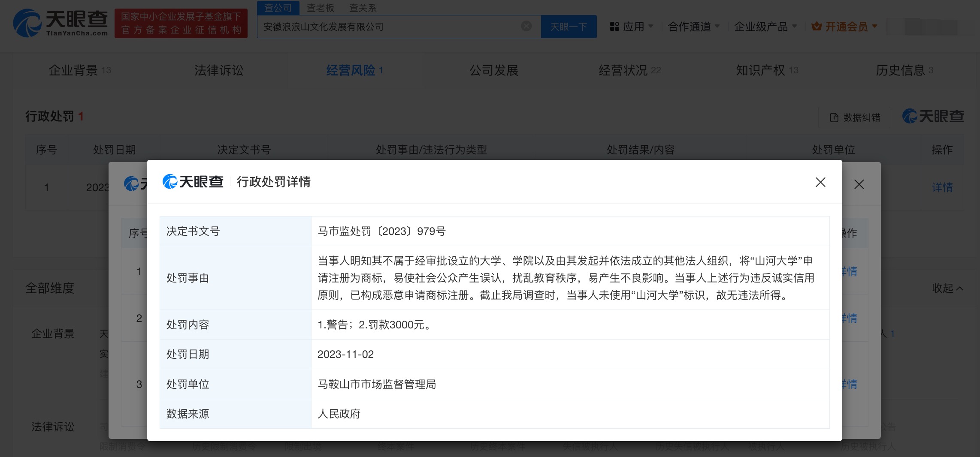Close the background popup behind the dialog

(x=859, y=184)
